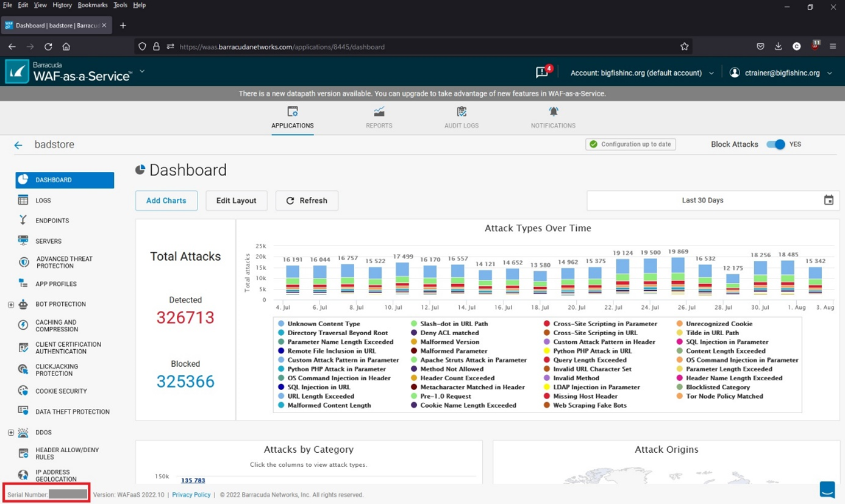845x504 pixels.
Task: Open Caching and Compression icon
Action: click(x=23, y=325)
